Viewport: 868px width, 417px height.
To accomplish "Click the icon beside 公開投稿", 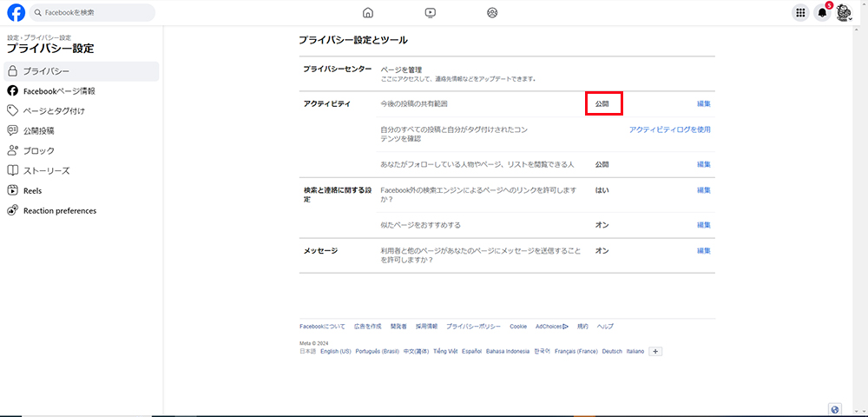I will (x=13, y=130).
